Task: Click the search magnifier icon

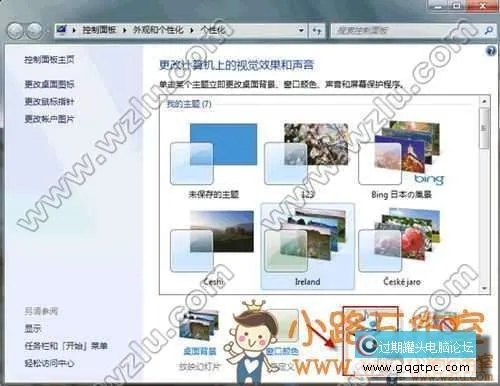Action: 488,31
